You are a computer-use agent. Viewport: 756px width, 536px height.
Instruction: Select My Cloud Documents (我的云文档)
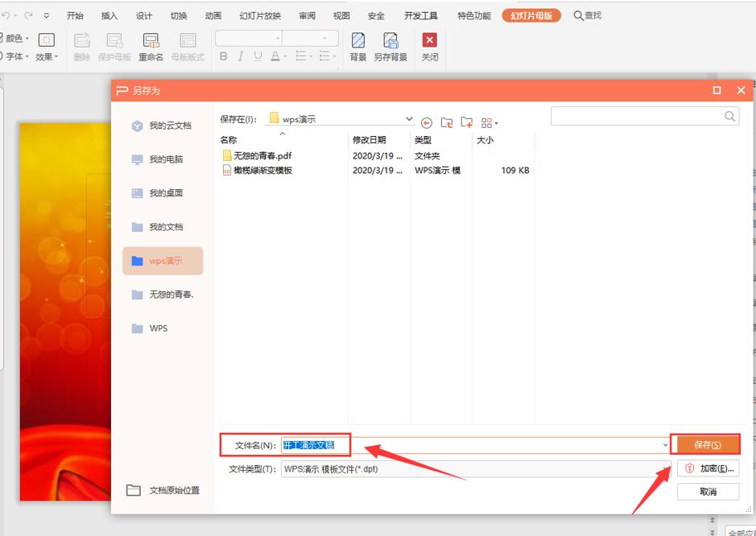163,126
